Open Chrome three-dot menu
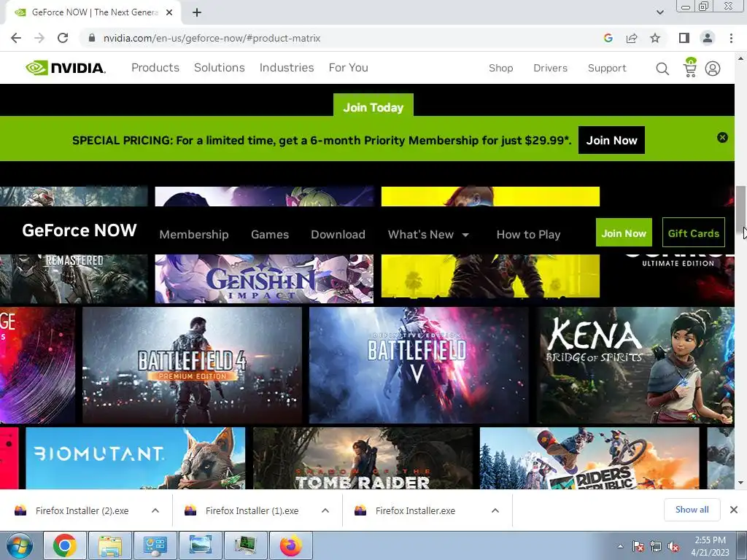 click(731, 38)
